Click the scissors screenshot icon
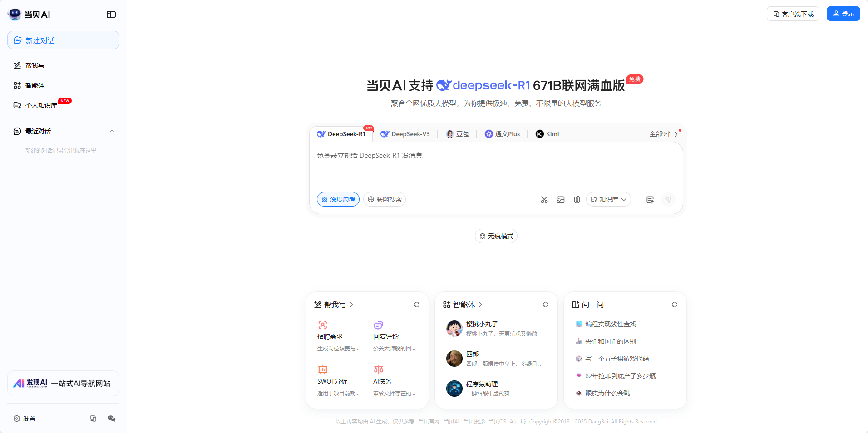This screenshot has width=868, height=433. point(544,200)
